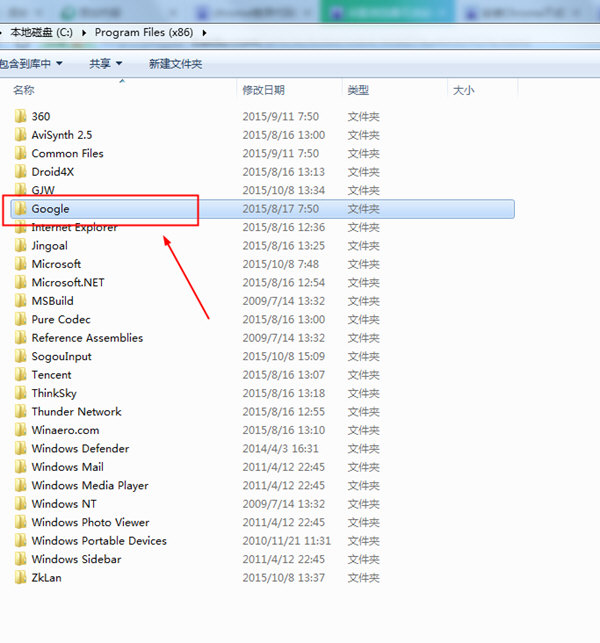600x643 pixels.
Task: Select the Windows Media Player folder icon
Action: coord(21,486)
